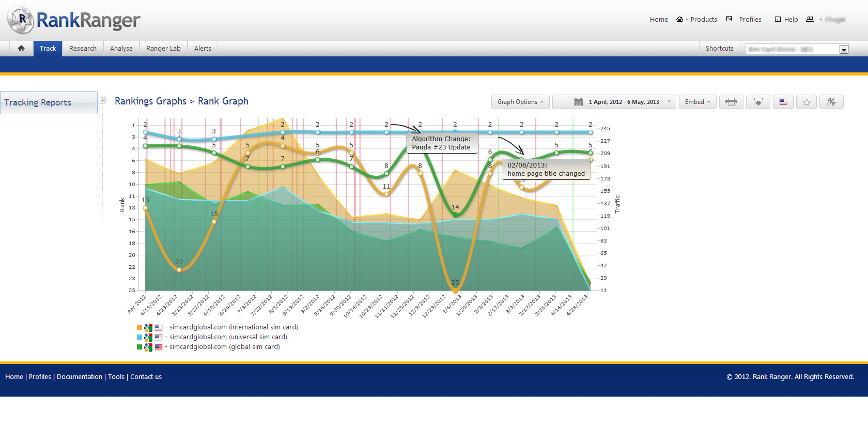Switch to the Research tab

tap(83, 48)
